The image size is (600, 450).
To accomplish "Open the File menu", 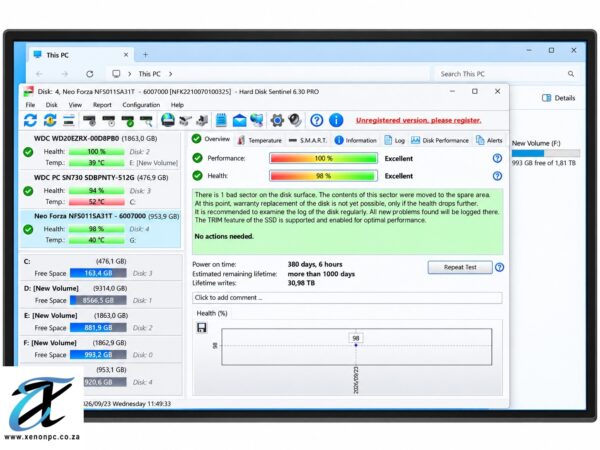I will 30,105.
